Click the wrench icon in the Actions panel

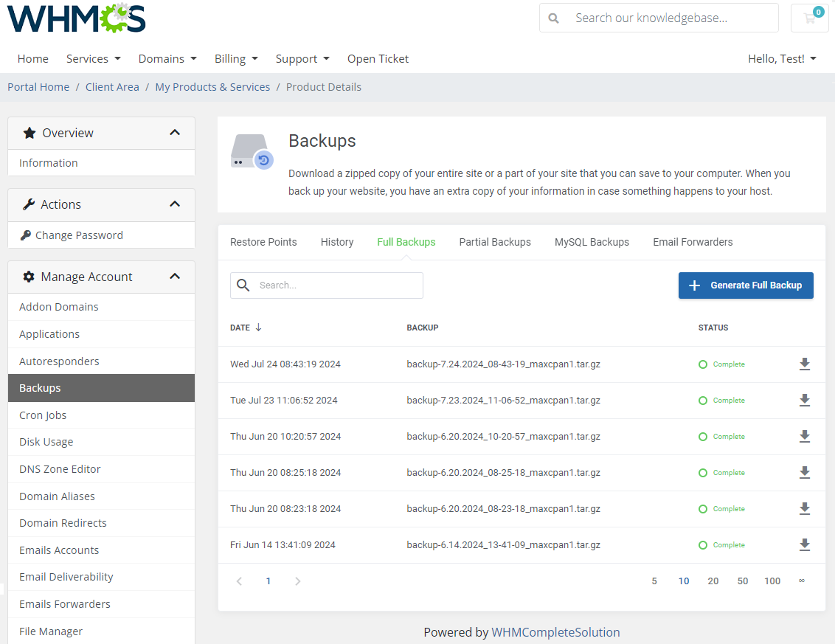pyautogui.click(x=28, y=204)
